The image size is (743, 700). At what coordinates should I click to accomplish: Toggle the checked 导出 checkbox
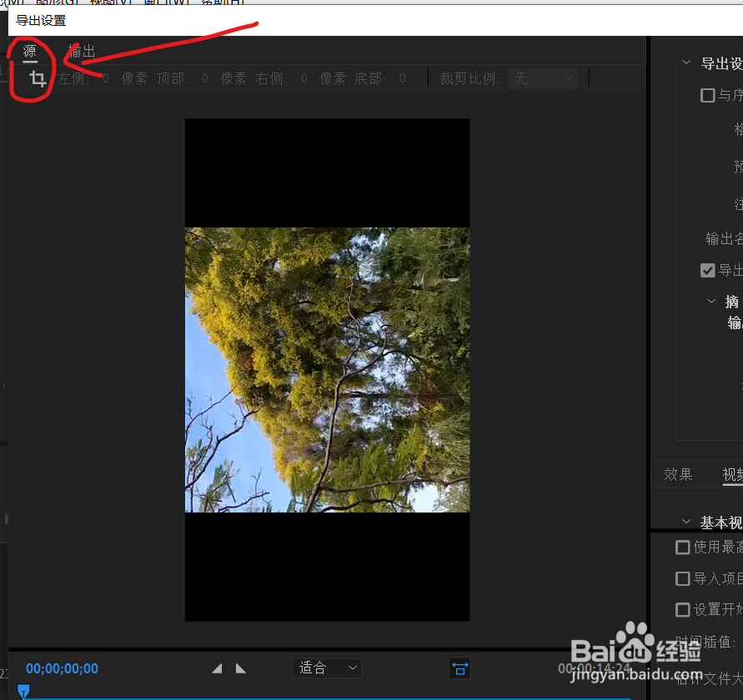(707, 271)
